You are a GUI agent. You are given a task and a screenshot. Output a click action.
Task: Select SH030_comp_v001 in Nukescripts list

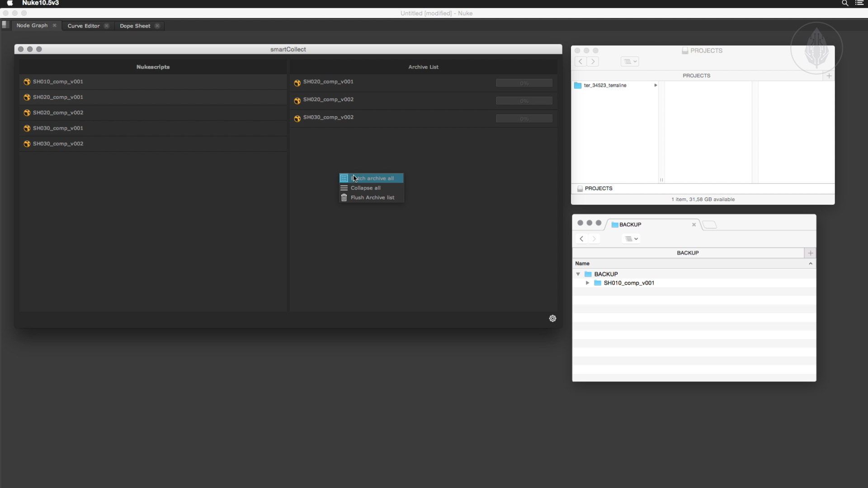(153, 128)
